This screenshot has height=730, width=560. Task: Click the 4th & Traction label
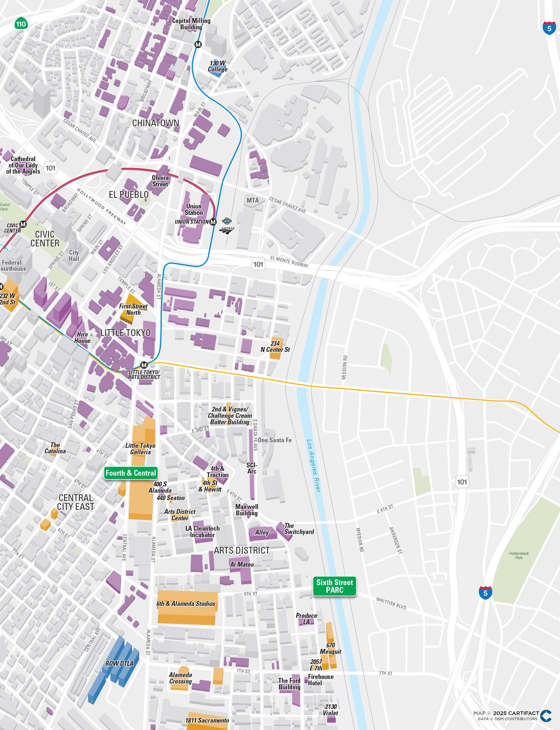[x=218, y=472]
